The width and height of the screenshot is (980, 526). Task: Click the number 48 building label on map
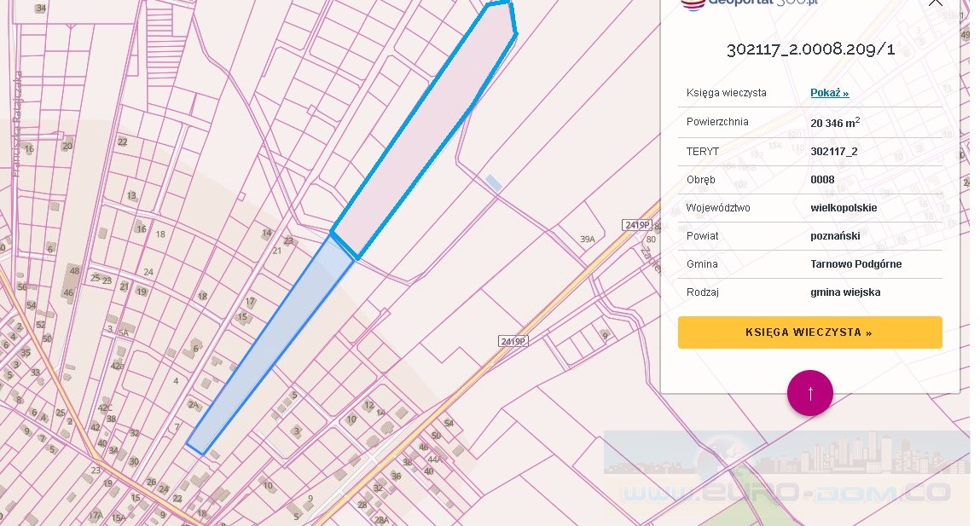[75, 270]
